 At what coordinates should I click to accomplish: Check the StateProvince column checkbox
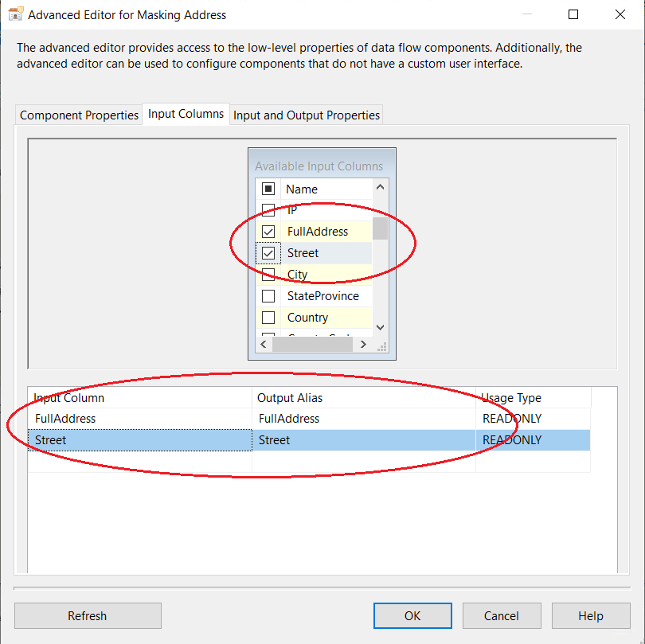[268, 296]
